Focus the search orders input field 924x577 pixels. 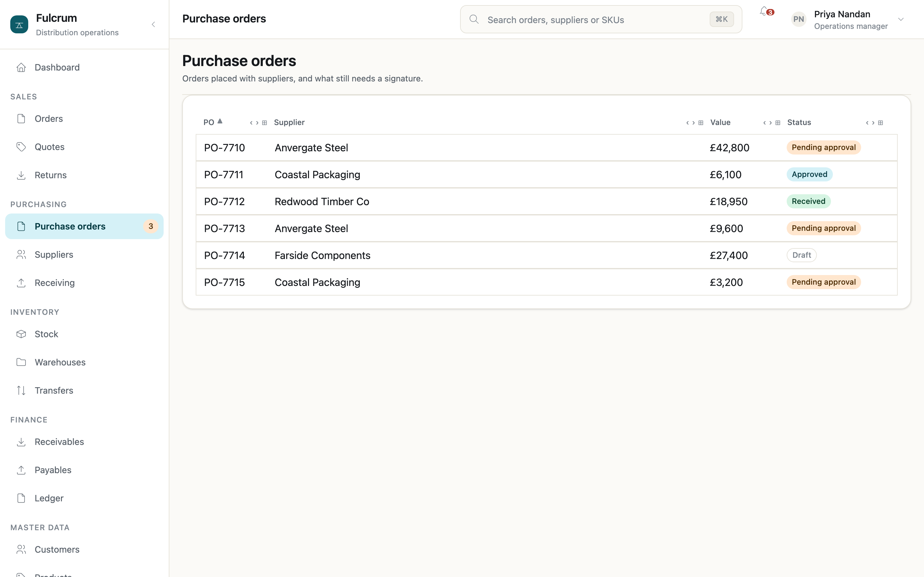tap(601, 20)
